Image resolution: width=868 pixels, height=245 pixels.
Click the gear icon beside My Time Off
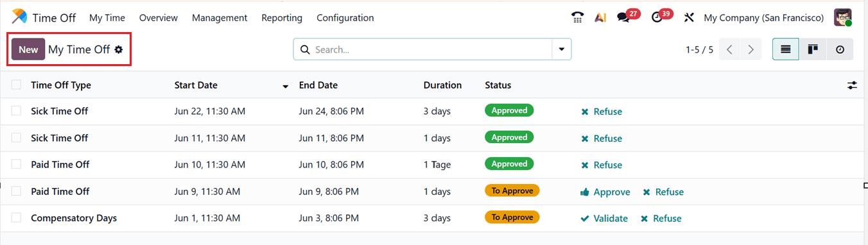pyautogui.click(x=119, y=49)
